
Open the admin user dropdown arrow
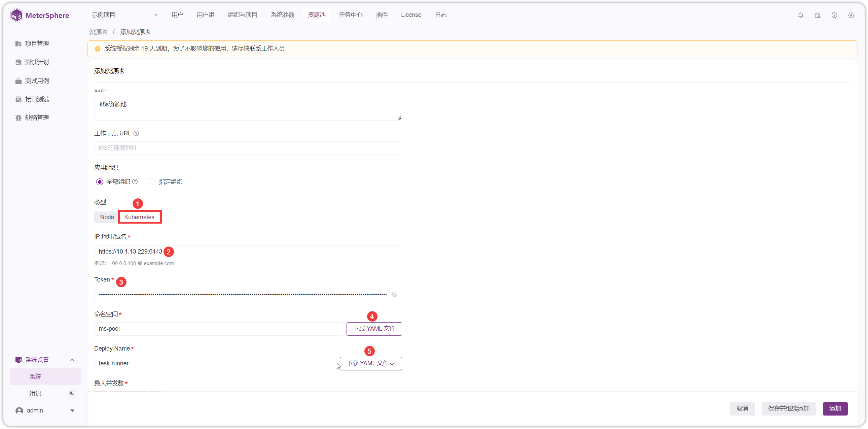pyautogui.click(x=72, y=411)
